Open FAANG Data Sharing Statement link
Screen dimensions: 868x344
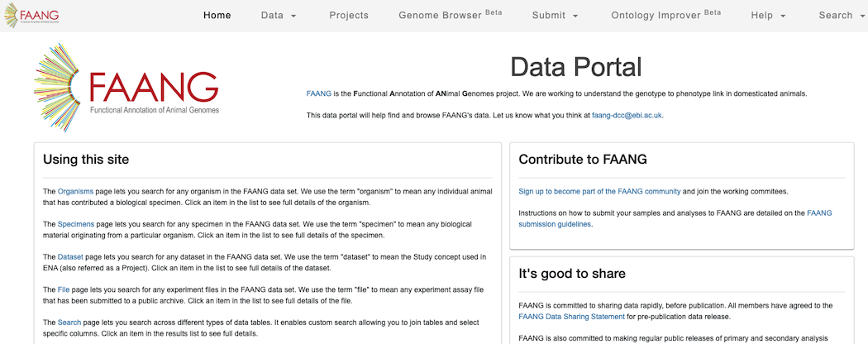(571, 317)
